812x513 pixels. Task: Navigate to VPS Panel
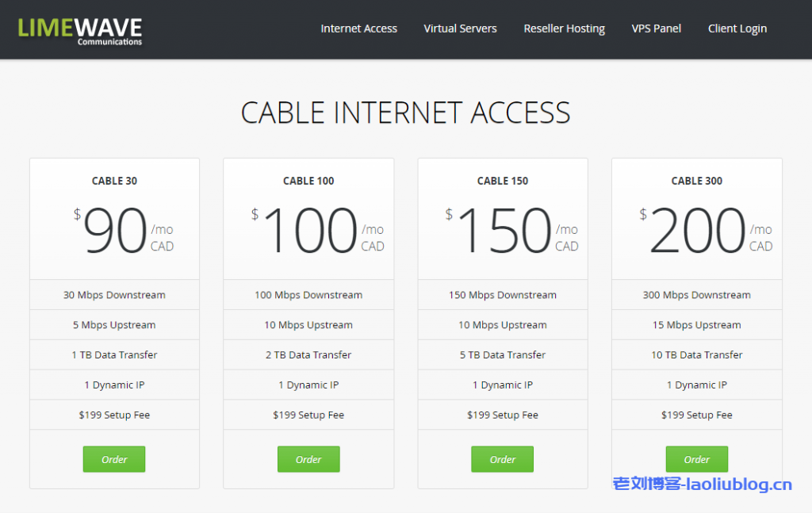click(x=656, y=29)
